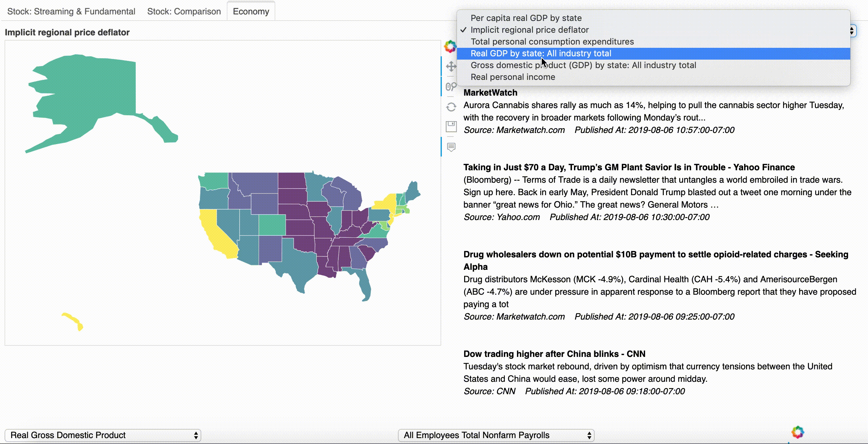Image resolution: width=868 pixels, height=444 pixels.
Task: Select the Pan tool in map toolbar
Action: pyautogui.click(x=451, y=66)
